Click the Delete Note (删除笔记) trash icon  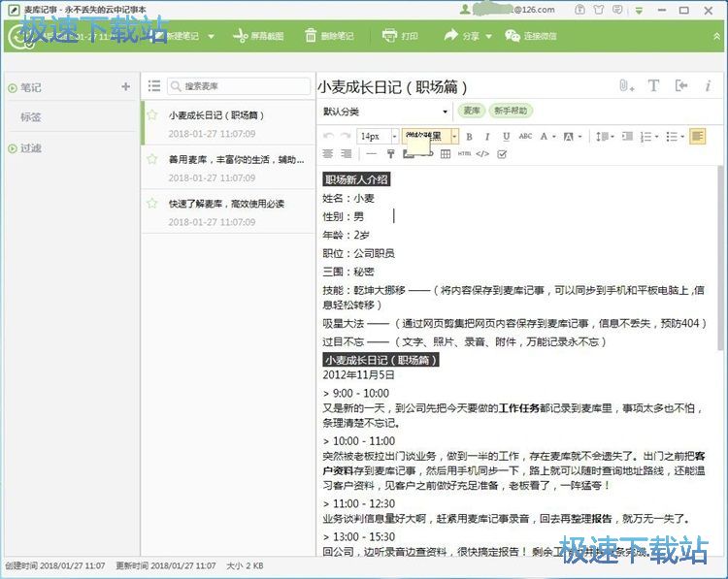point(311,36)
